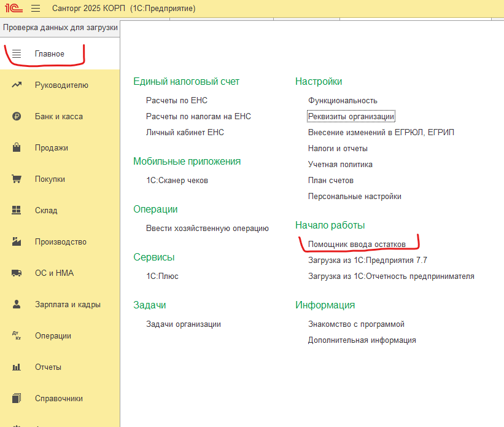Click the Склад grid icon

coord(17,211)
